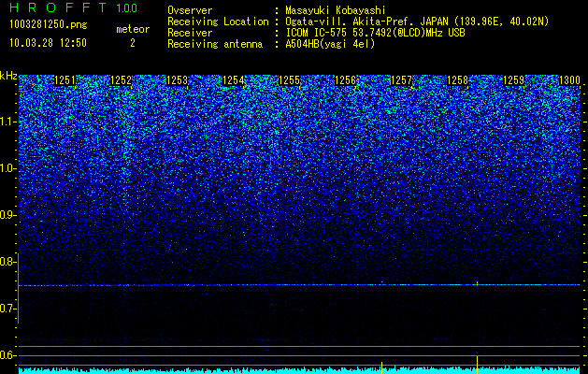Click the gray vertical range bar beside 0.8 kHz
This screenshot has height=374, width=588.
(x=19, y=288)
